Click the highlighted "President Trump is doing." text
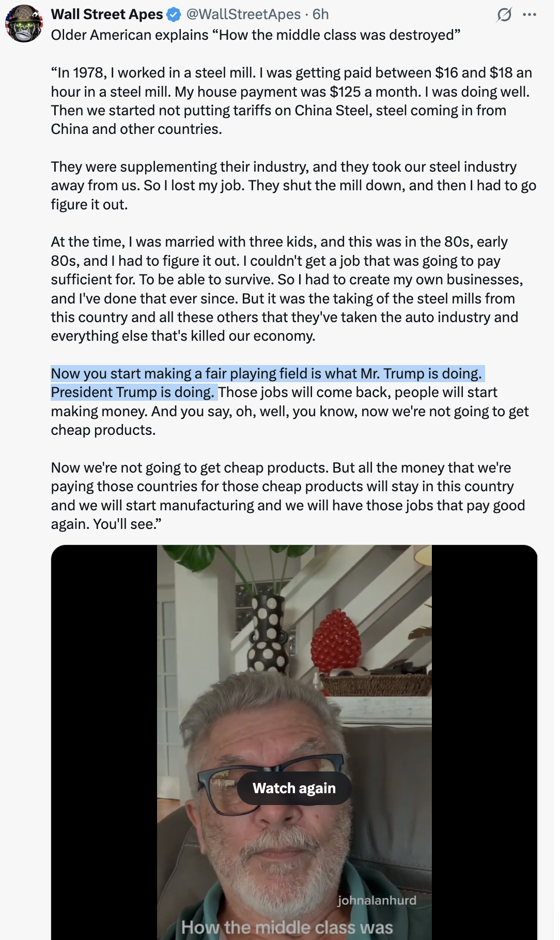The width and height of the screenshot is (560, 940). pyautogui.click(x=133, y=392)
